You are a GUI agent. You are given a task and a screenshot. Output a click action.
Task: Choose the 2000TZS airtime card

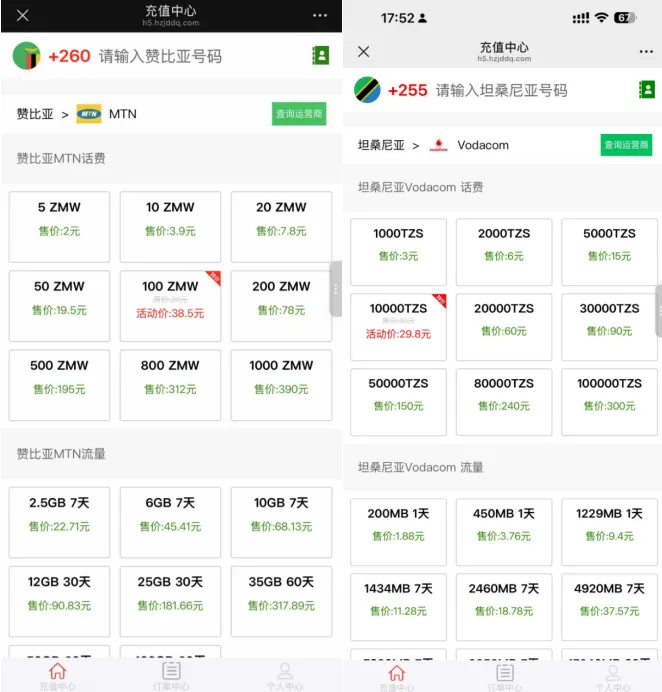504,252
